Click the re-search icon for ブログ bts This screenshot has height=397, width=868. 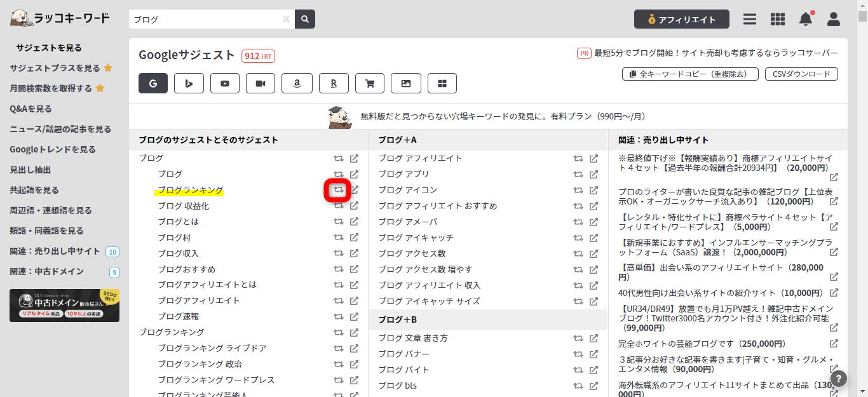coord(578,386)
